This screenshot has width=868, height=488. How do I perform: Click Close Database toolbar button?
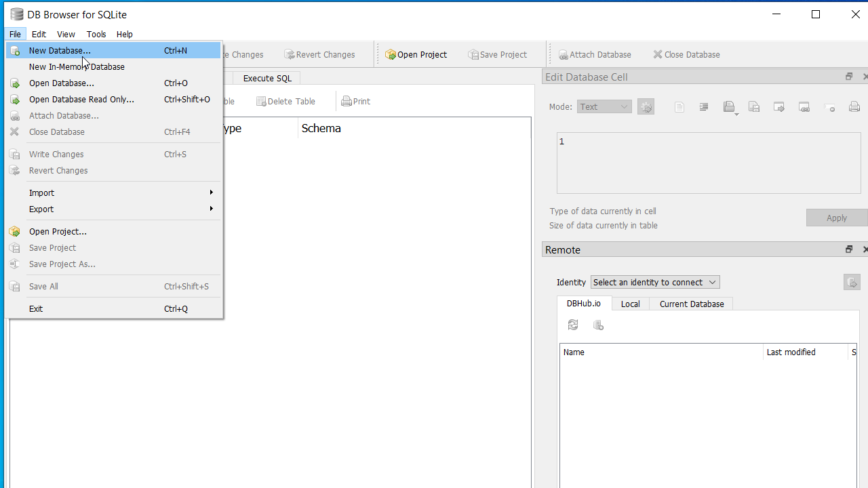point(686,54)
